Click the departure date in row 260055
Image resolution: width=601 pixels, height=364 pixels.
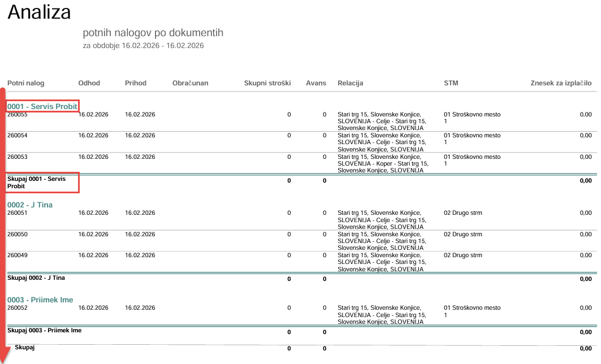pos(93,115)
